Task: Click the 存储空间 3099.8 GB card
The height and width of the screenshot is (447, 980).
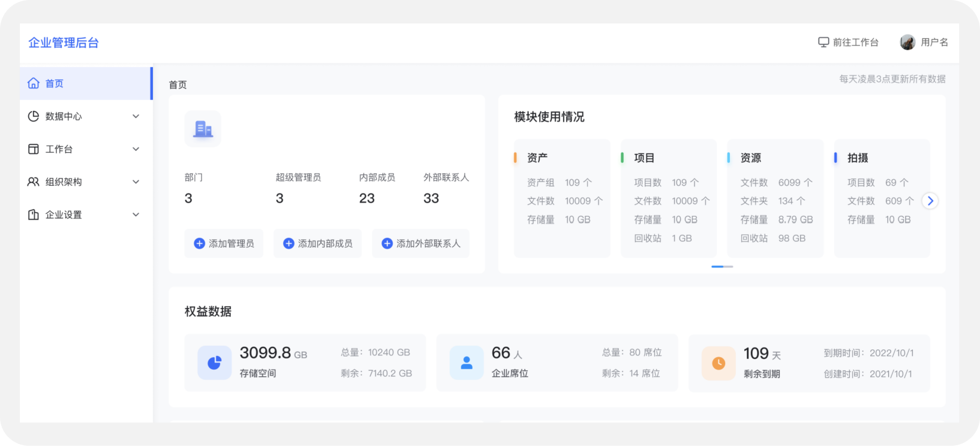Action: click(x=305, y=363)
